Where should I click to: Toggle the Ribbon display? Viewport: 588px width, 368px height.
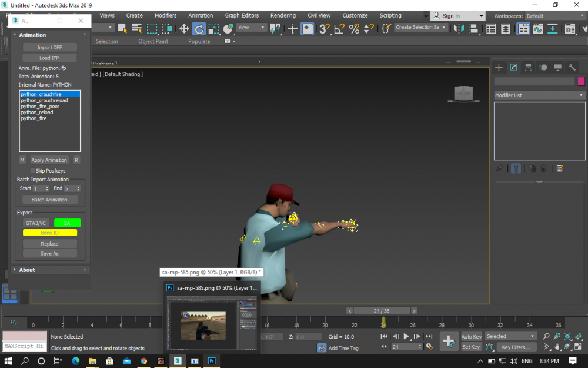pyautogui.click(x=523, y=28)
